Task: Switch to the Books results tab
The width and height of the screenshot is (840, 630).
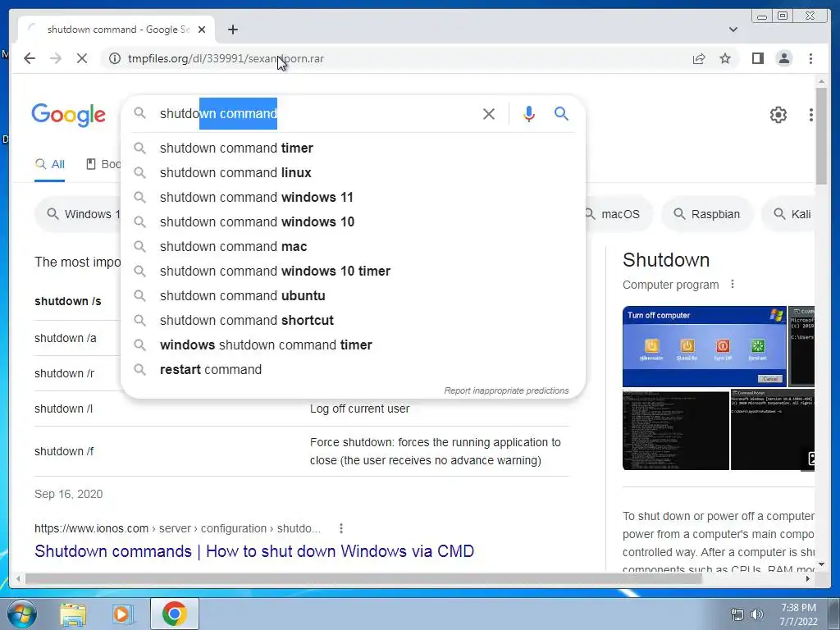Action: pyautogui.click(x=103, y=164)
